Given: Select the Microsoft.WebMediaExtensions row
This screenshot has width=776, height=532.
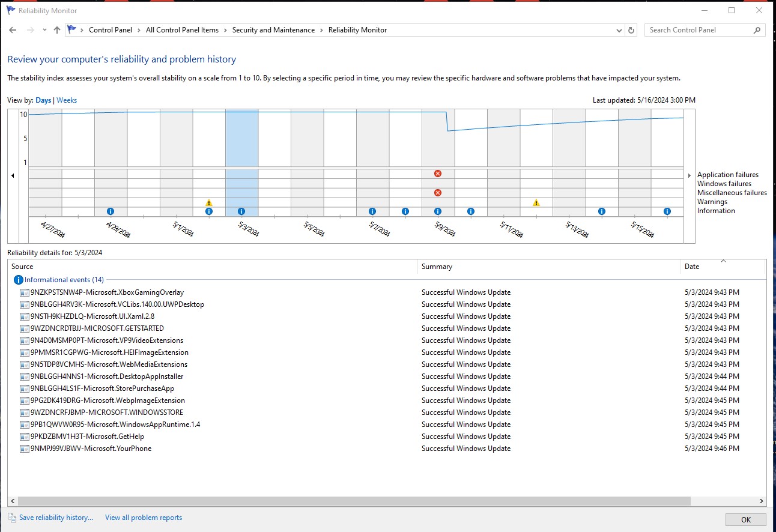Looking at the screenshot, I should click(x=387, y=364).
